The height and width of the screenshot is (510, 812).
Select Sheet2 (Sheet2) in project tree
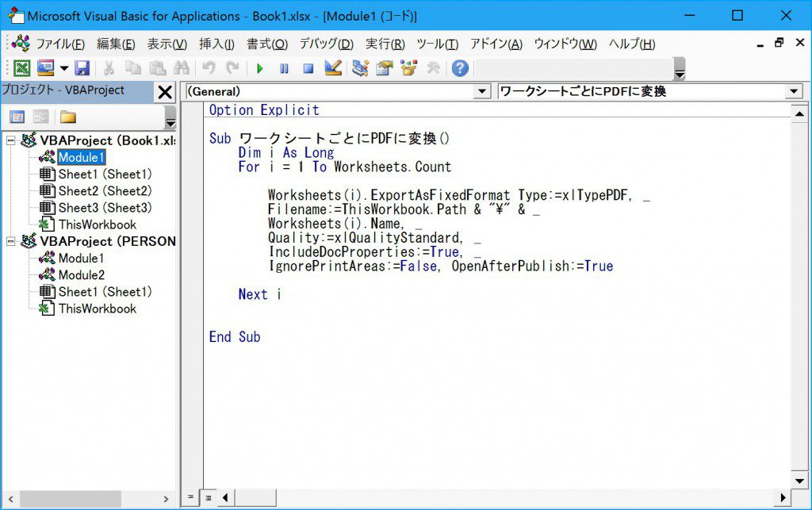tap(105, 191)
